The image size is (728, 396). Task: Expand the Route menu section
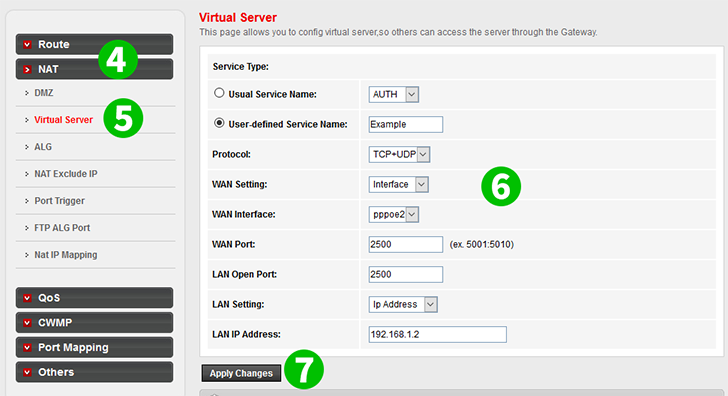tap(94, 44)
